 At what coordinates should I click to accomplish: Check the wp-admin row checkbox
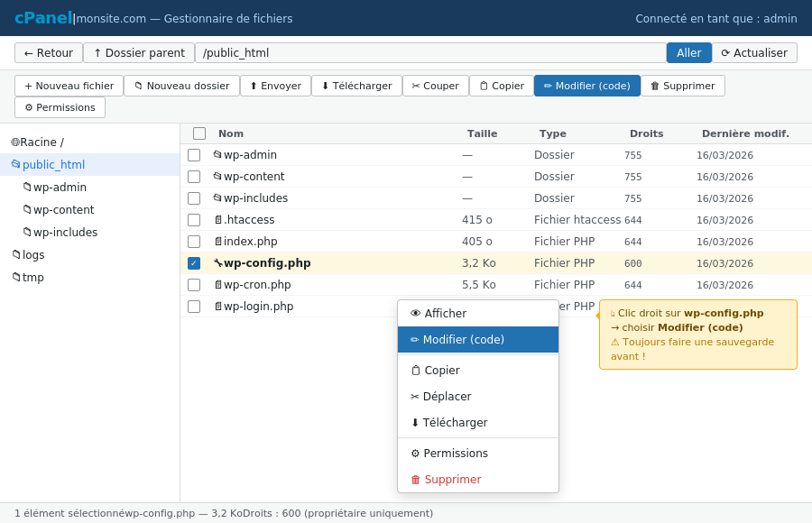194,155
